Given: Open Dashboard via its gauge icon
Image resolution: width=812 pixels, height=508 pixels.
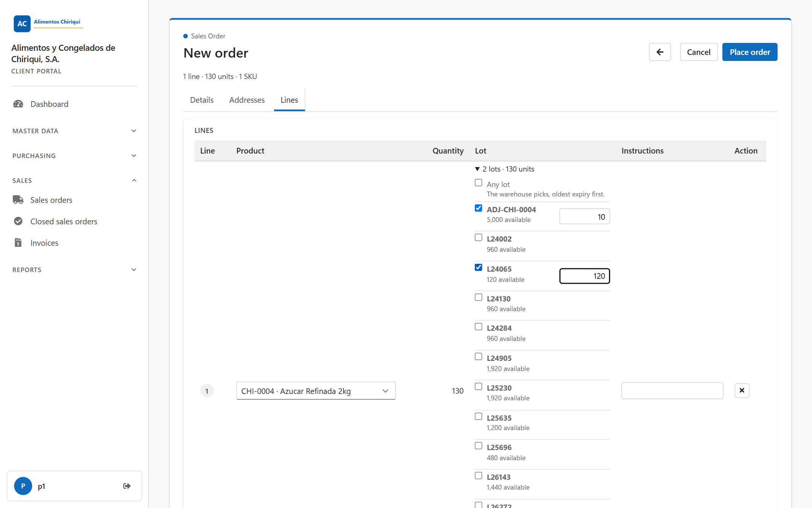Looking at the screenshot, I should click(18, 104).
